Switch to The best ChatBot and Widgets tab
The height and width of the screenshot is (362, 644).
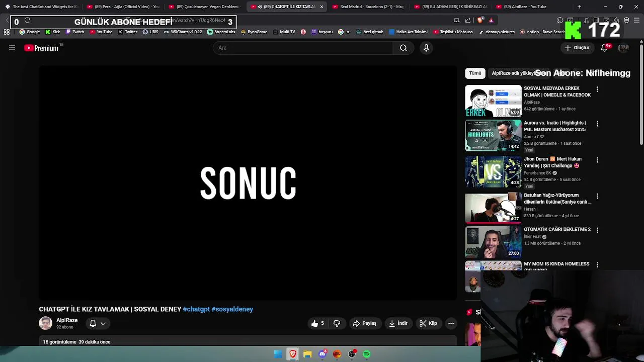41,7
